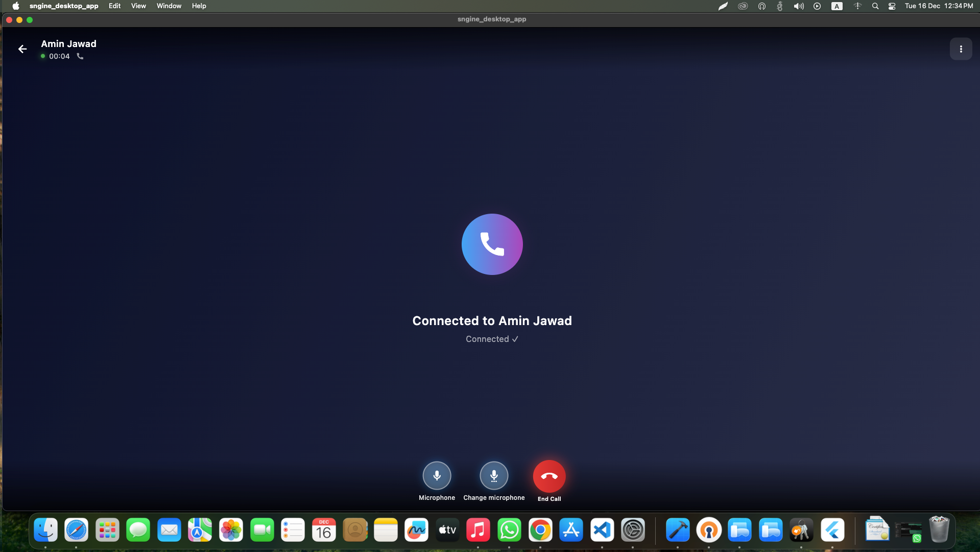This screenshot has width=980, height=552.
Task: Open the Change microphone device selector
Action: point(493,475)
